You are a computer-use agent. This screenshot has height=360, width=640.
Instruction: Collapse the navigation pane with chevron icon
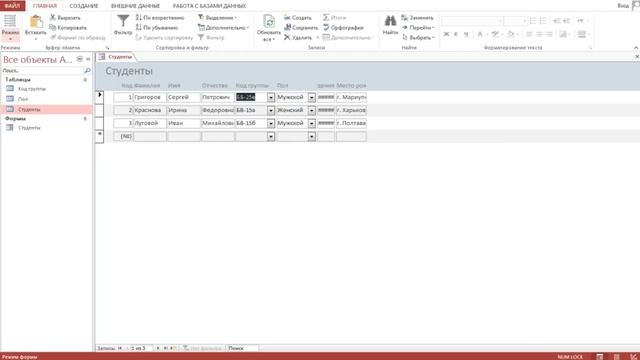(x=88, y=59)
